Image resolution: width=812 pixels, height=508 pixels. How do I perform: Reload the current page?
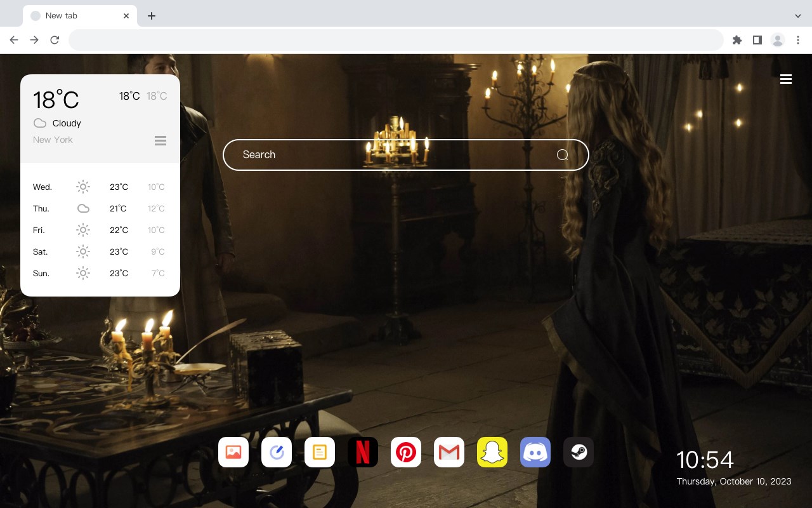pos(55,40)
